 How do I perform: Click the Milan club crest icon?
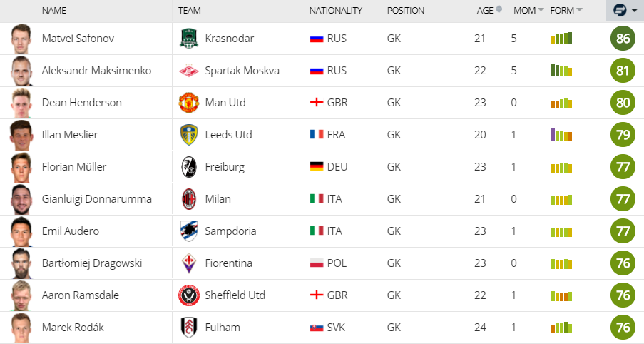(187, 199)
